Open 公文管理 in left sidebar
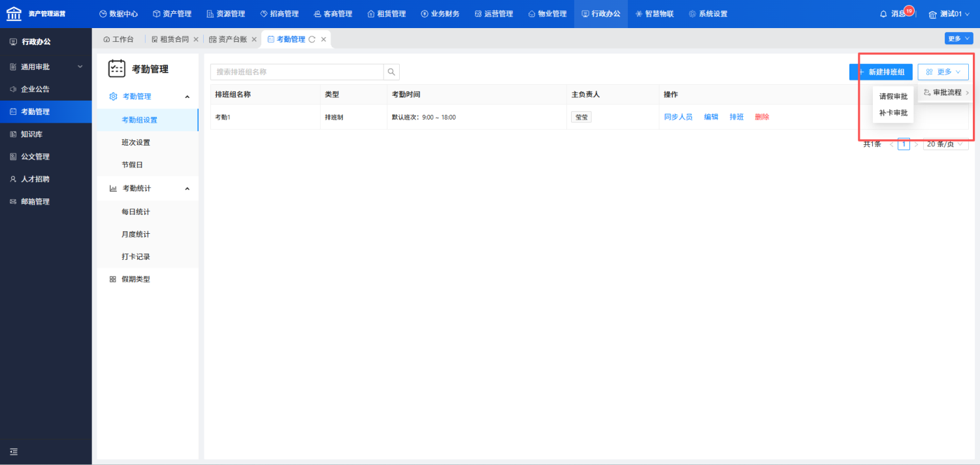This screenshot has height=465, width=980. tap(46, 157)
